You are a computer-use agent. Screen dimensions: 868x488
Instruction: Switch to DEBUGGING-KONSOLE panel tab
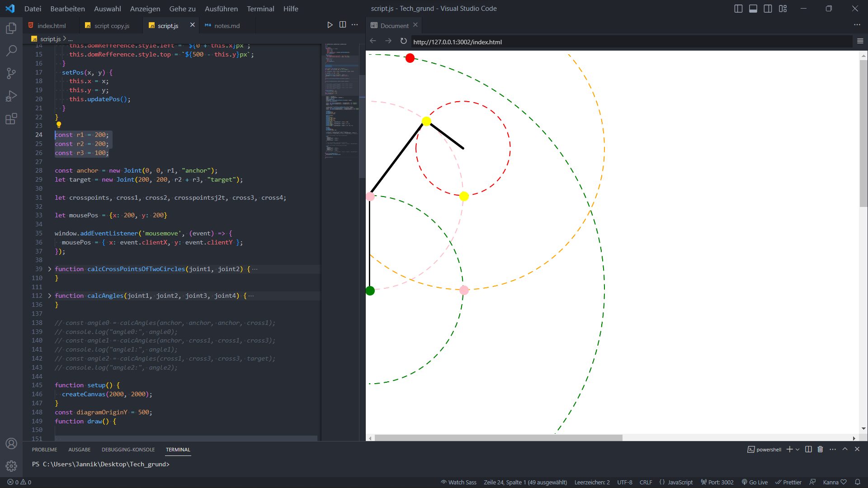[128, 450]
